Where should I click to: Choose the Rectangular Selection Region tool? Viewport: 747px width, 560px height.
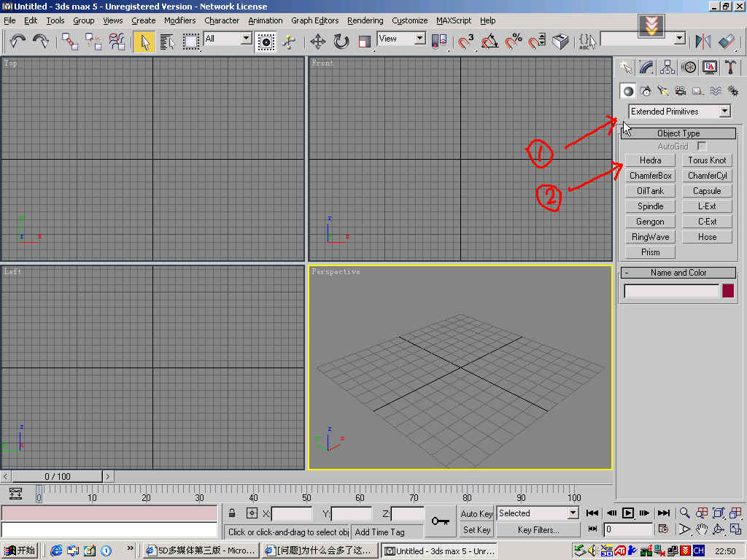point(190,42)
